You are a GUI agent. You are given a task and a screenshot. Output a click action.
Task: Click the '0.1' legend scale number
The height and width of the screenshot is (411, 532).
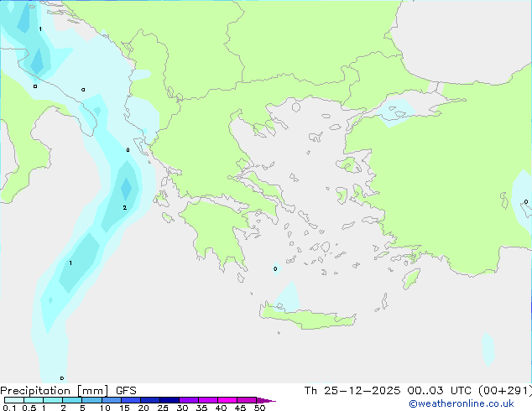tap(9, 408)
